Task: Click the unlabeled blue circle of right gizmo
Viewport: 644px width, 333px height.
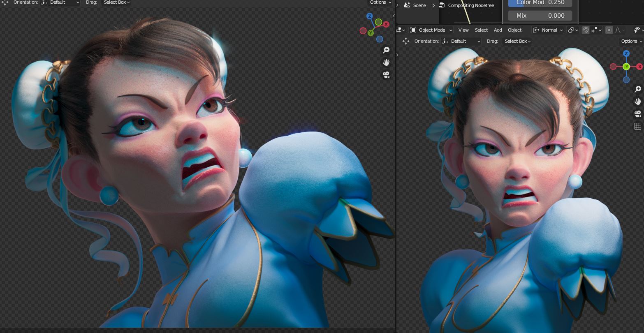Action: click(626, 80)
